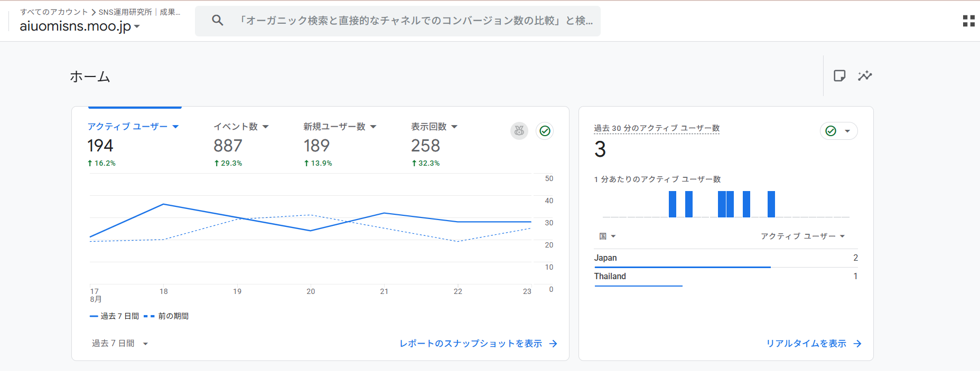
Task: Click the 887 event count value
Action: (x=228, y=146)
